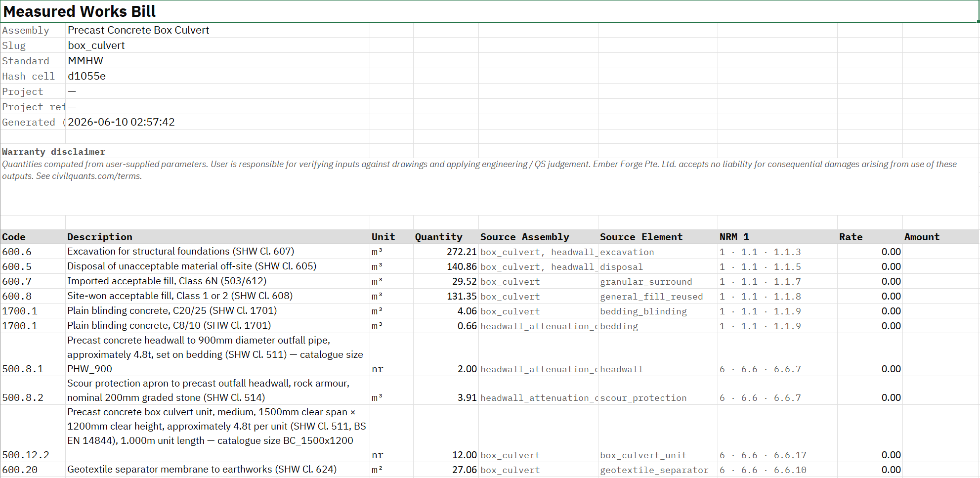Click the Description column header

point(217,237)
